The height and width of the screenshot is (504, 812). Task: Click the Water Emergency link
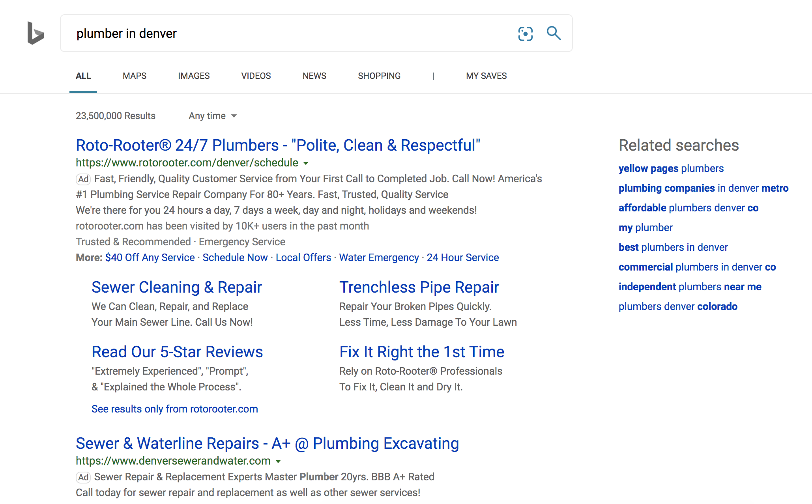(x=379, y=258)
